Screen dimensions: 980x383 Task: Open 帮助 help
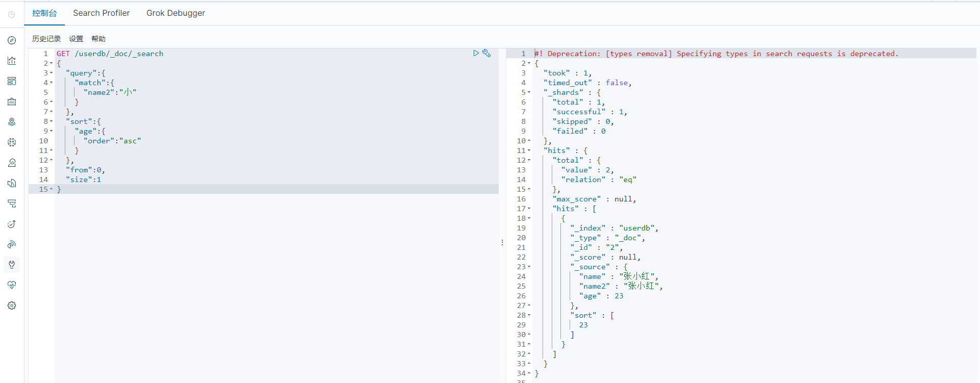coord(99,39)
